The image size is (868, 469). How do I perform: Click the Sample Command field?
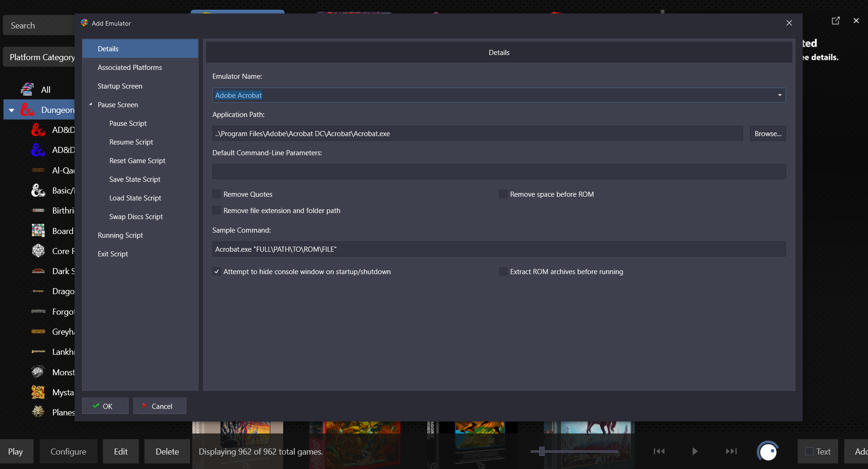(499, 249)
